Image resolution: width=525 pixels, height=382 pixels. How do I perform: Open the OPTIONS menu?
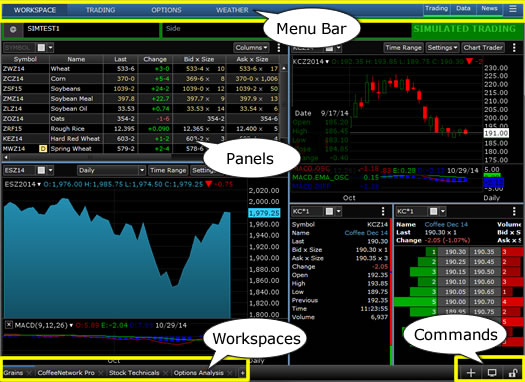[x=166, y=10]
